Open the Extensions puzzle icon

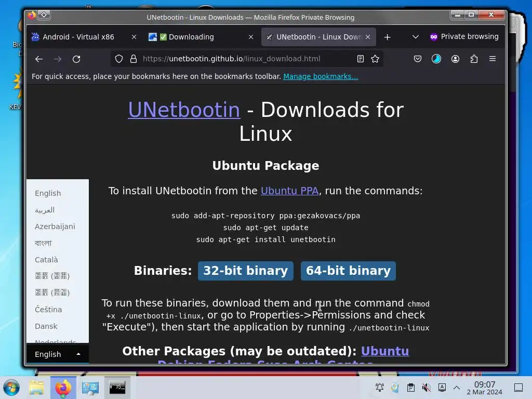tap(474, 59)
